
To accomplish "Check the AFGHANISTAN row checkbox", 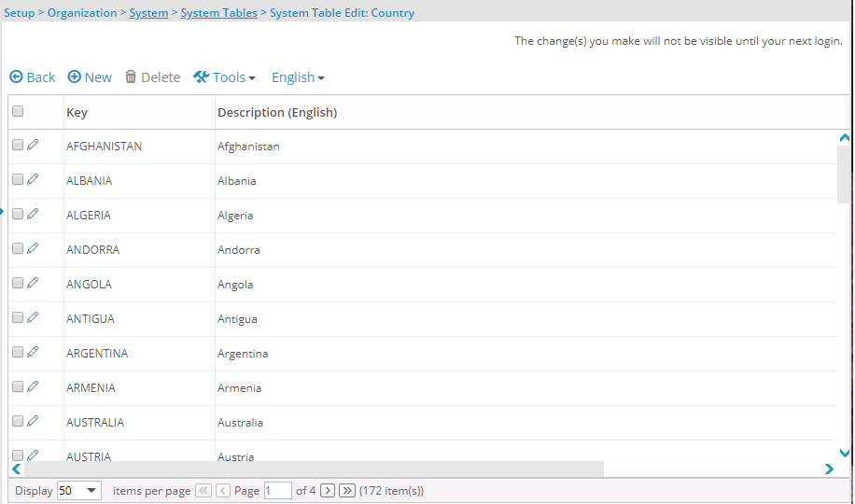I will coord(18,145).
